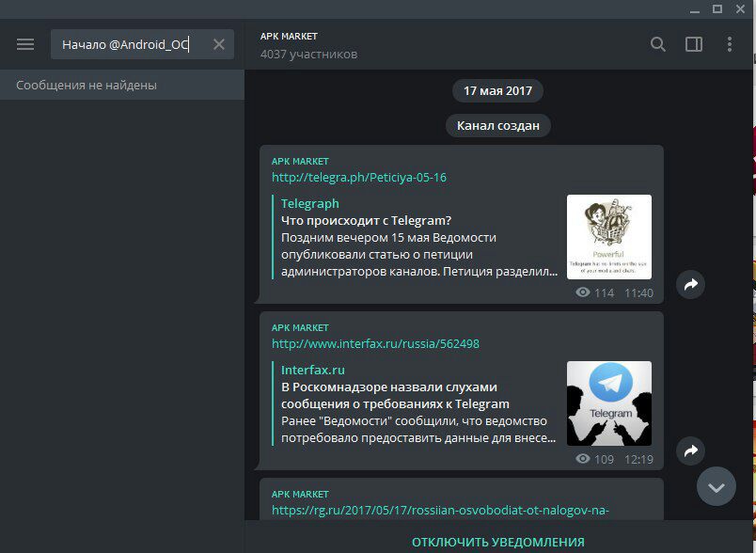Open the rg.ru rossiian-osvobodiat link
Image resolution: width=756 pixels, height=553 pixels.
[440, 510]
